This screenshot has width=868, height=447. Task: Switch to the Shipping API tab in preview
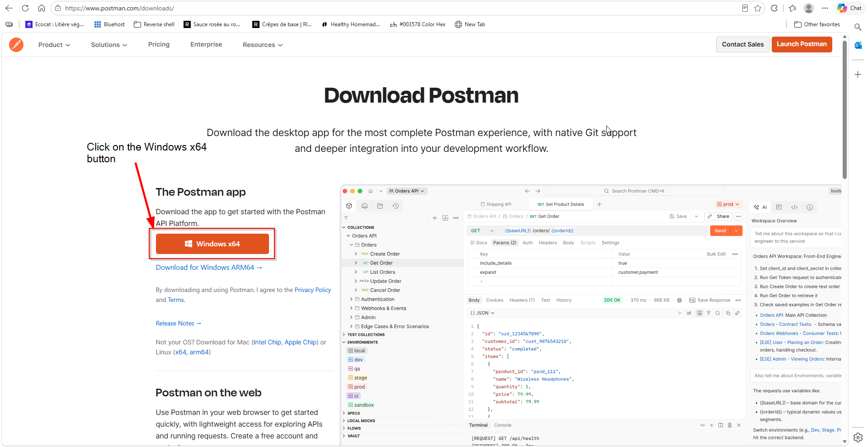(495, 204)
